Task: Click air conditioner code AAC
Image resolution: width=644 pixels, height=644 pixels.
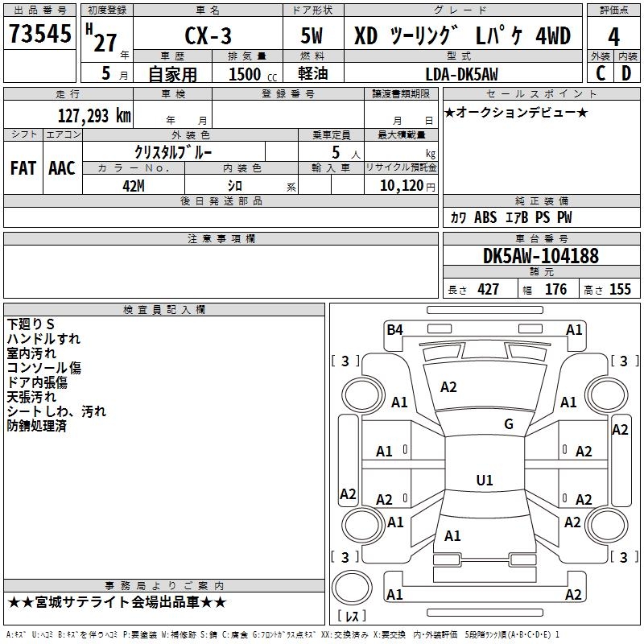Action: (x=62, y=168)
